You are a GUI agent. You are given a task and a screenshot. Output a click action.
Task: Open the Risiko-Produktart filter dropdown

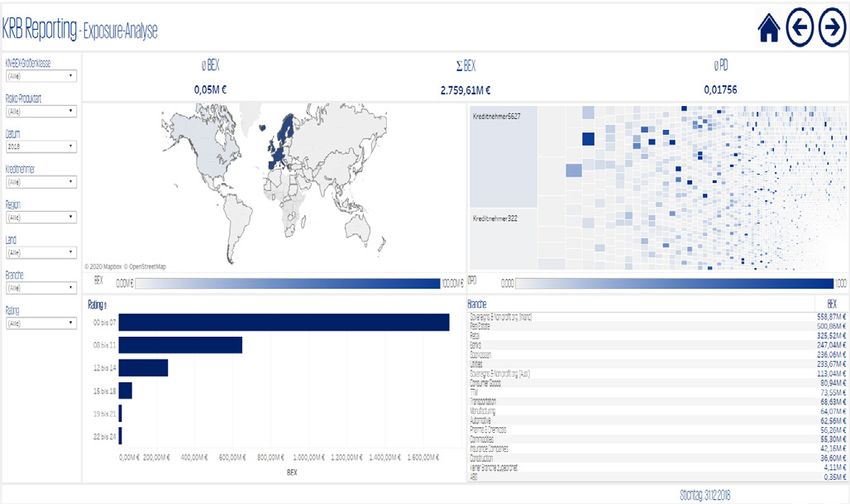[x=41, y=111]
